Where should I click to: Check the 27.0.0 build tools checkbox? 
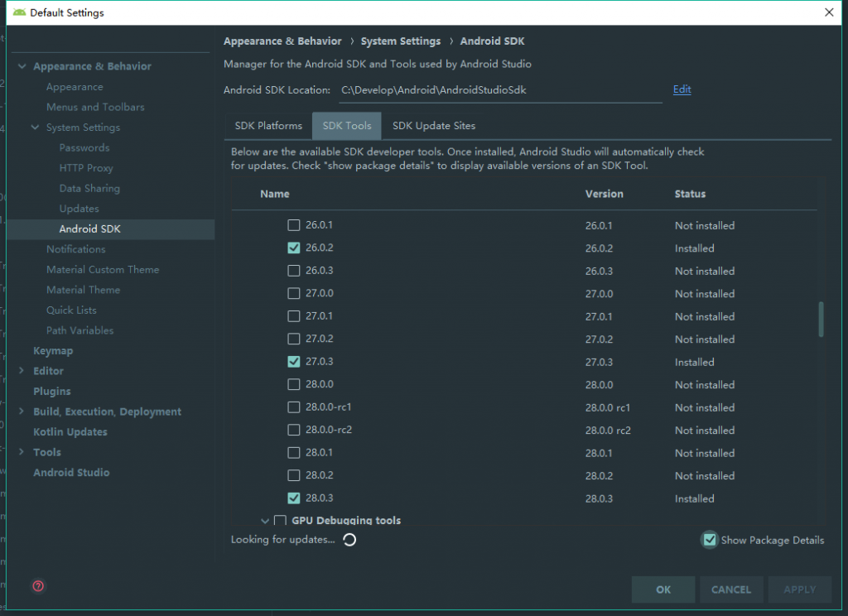[x=294, y=293]
